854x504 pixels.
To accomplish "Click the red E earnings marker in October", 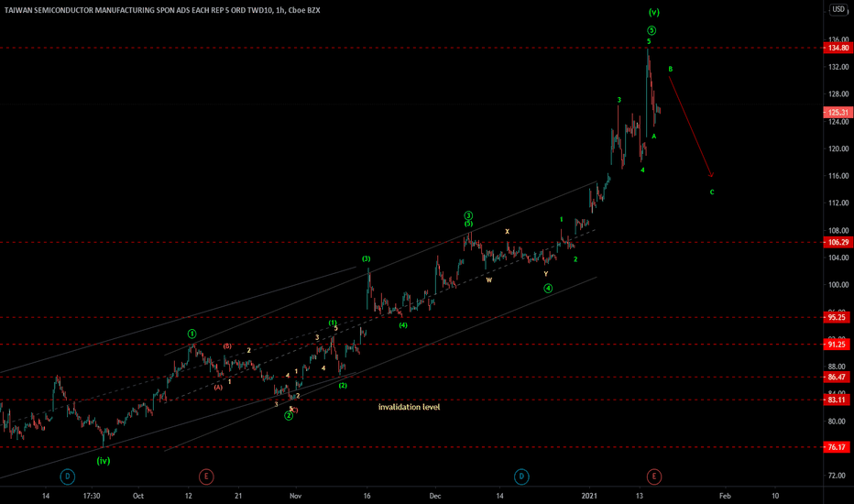I will click(x=206, y=477).
